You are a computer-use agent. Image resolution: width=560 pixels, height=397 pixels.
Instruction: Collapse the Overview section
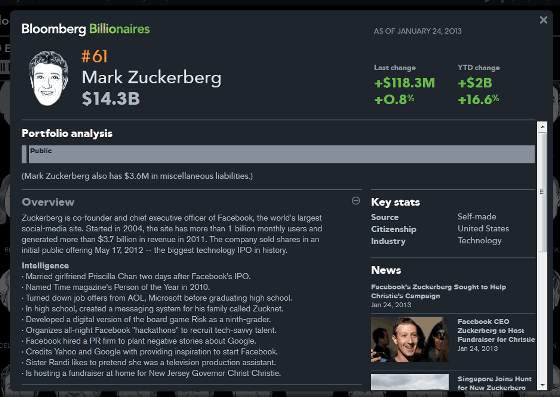(356, 201)
